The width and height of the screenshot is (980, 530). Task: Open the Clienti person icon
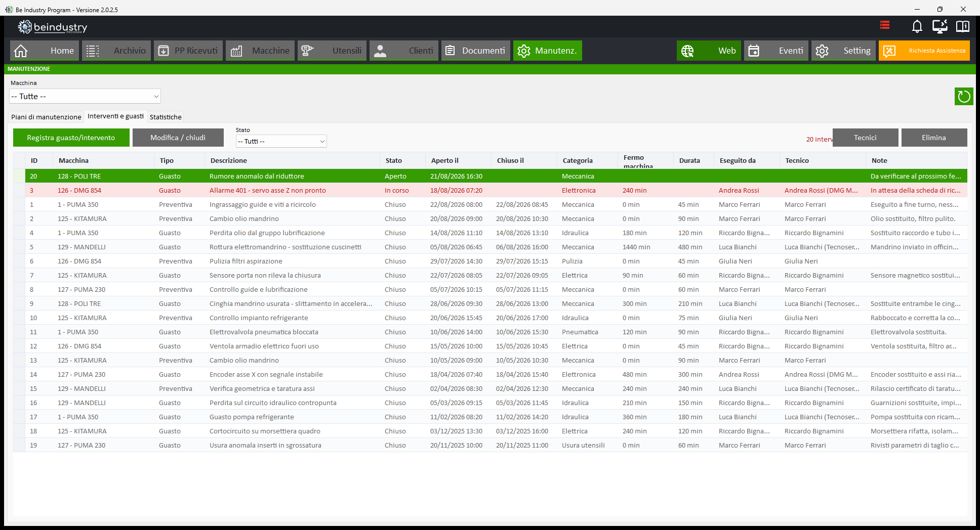pos(380,51)
